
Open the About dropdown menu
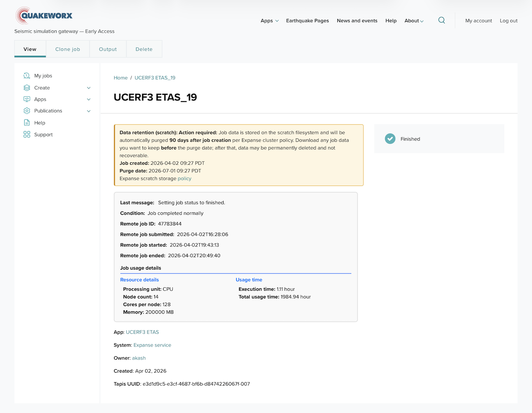tap(414, 21)
